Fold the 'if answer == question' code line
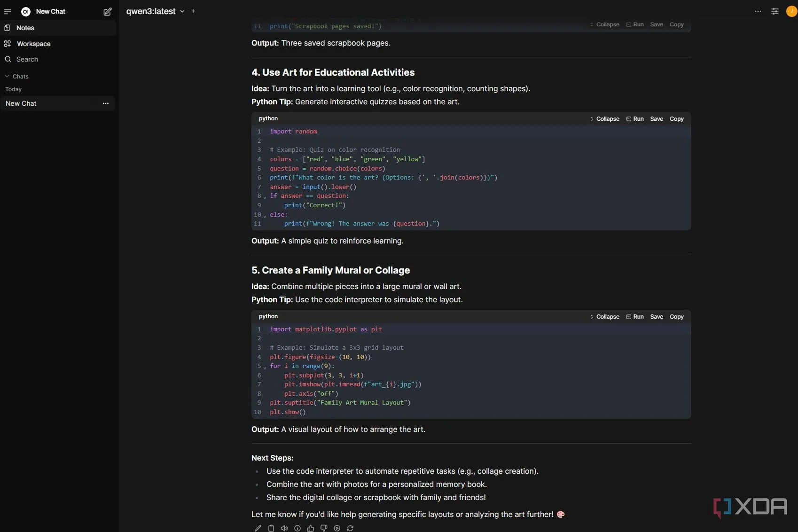The height and width of the screenshot is (532, 798). coord(265,197)
